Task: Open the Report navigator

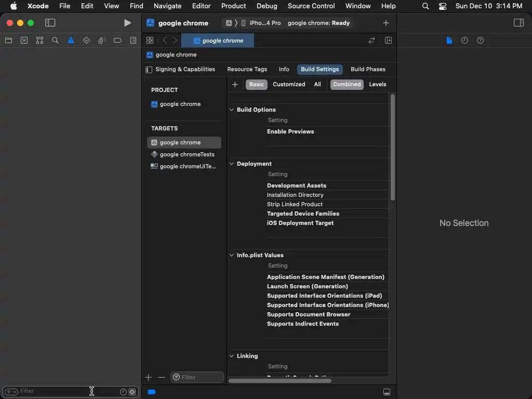Action: [x=134, y=41]
